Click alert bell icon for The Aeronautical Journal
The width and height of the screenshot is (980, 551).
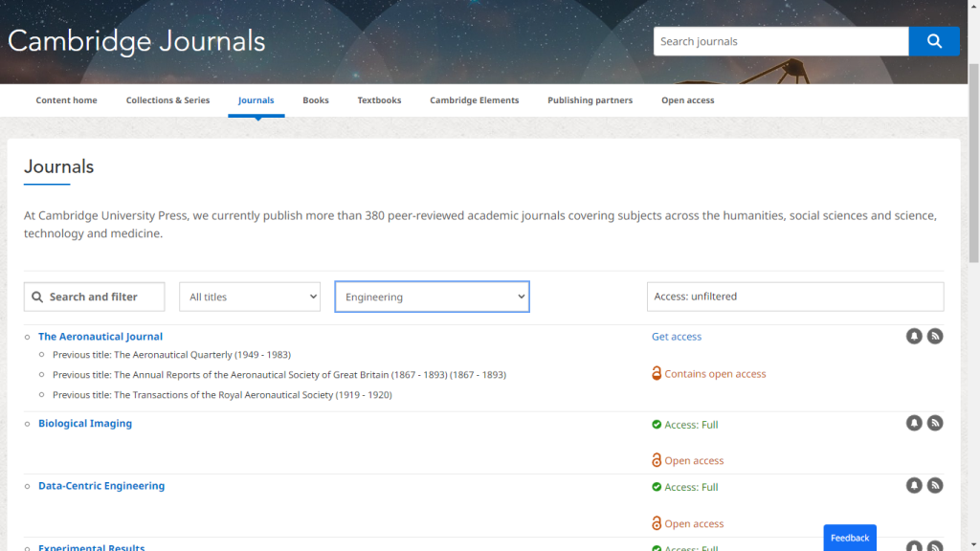tap(914, 336)
